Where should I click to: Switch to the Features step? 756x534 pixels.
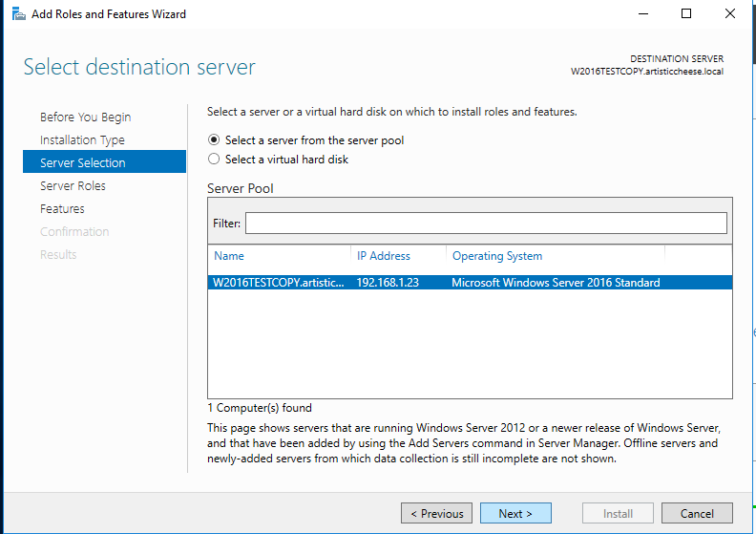[x=62, y=208]
